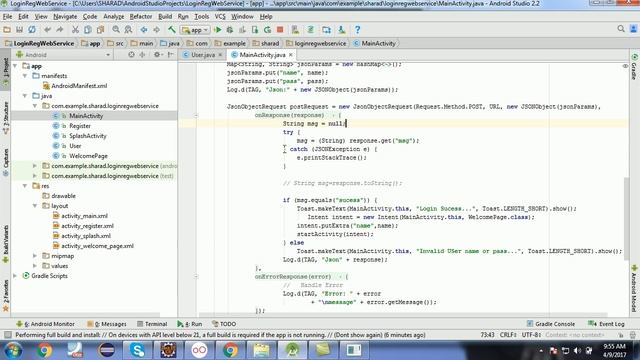The height and width of the screenshot is (360, 640).
Task: Click the Find magnifier icon
Action: pyautogui.click(x=116, y=30)
